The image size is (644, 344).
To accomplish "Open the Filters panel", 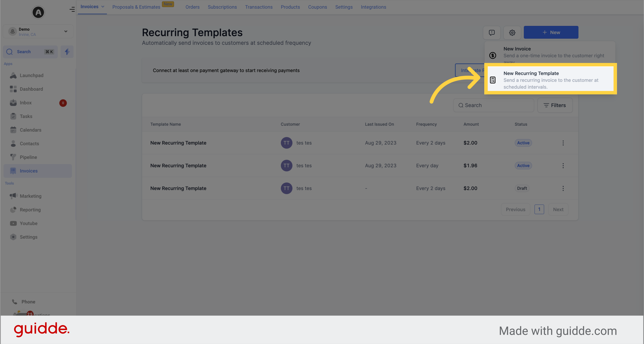I will (x=555, y=105).
